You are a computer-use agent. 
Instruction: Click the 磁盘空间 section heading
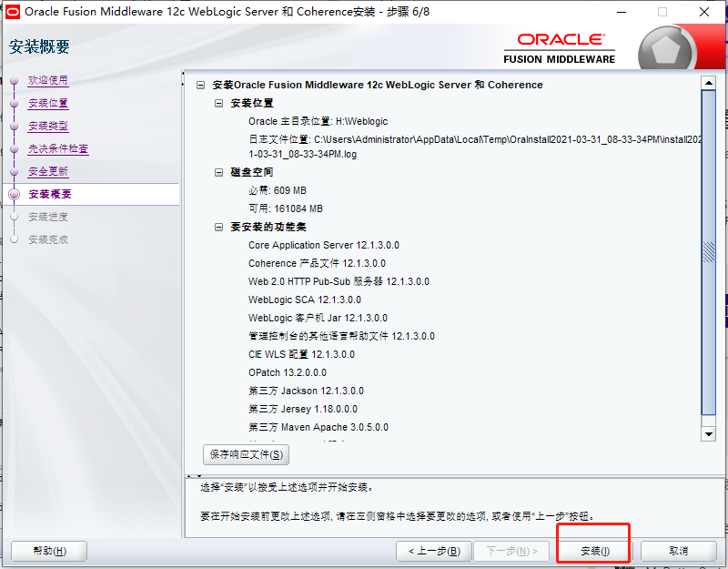252,172
